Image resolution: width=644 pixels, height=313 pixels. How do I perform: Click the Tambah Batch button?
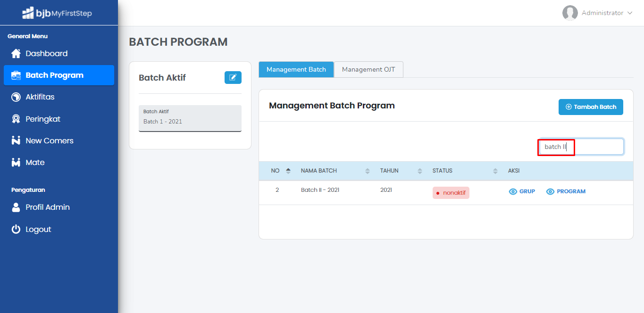pos(591,107)
